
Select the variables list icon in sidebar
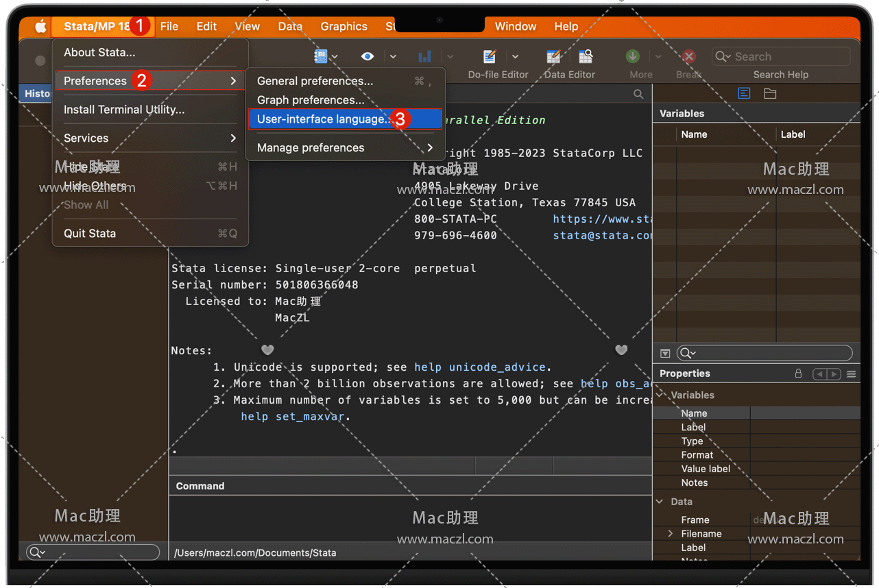point(744,94)
